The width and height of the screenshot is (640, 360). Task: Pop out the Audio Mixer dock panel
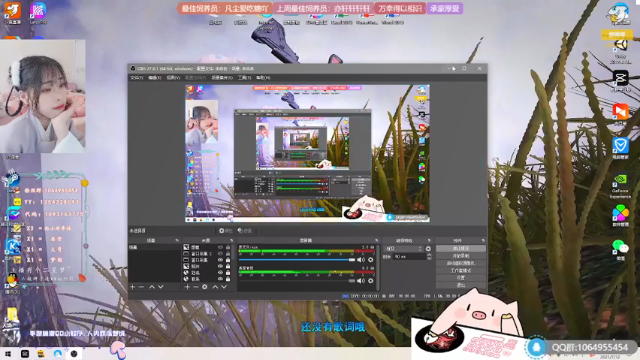[x=376, y=240]
